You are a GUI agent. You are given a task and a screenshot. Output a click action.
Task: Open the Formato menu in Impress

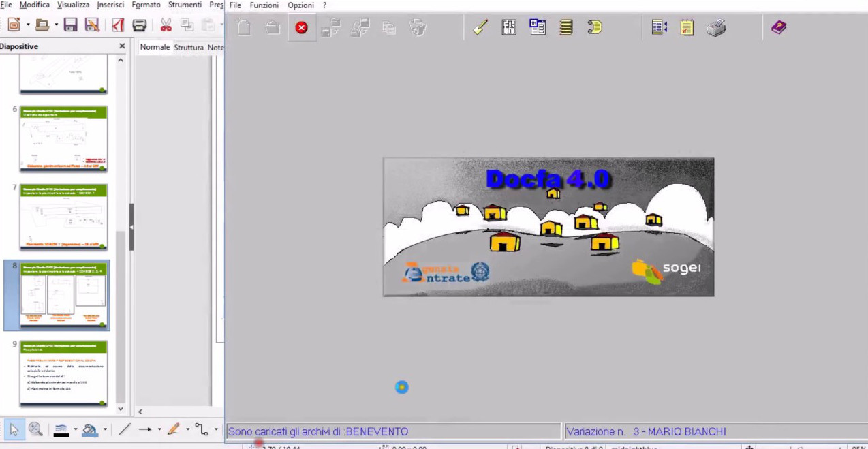(x=146, y=5)
